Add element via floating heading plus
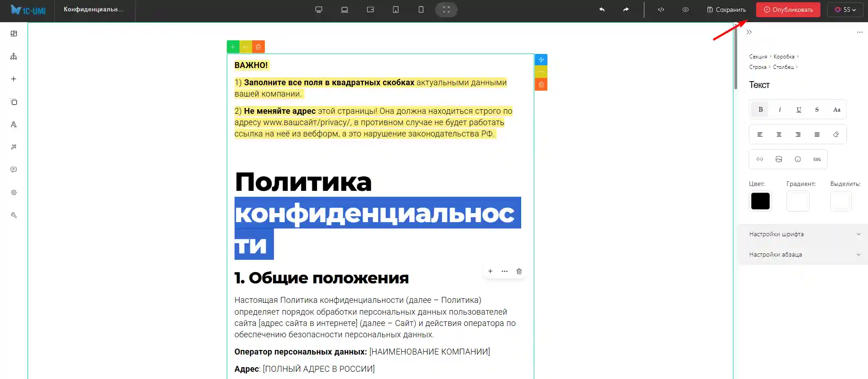Image resolution: width=868 pixels, height=379 pixels. pos(490,271)
